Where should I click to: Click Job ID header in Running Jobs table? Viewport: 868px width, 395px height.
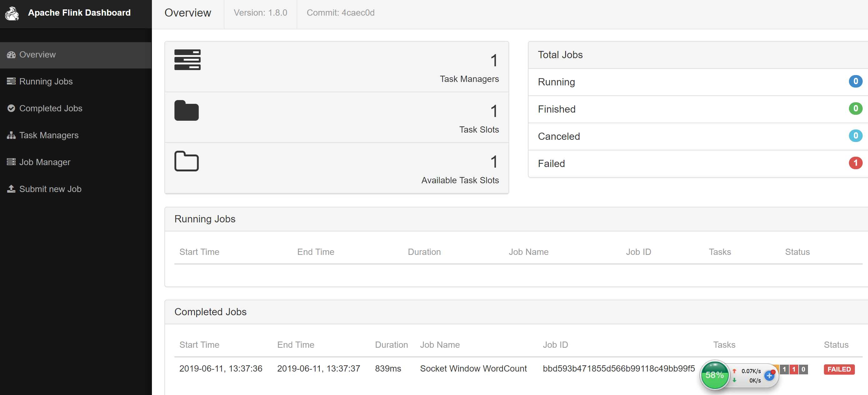click(638, 252)
